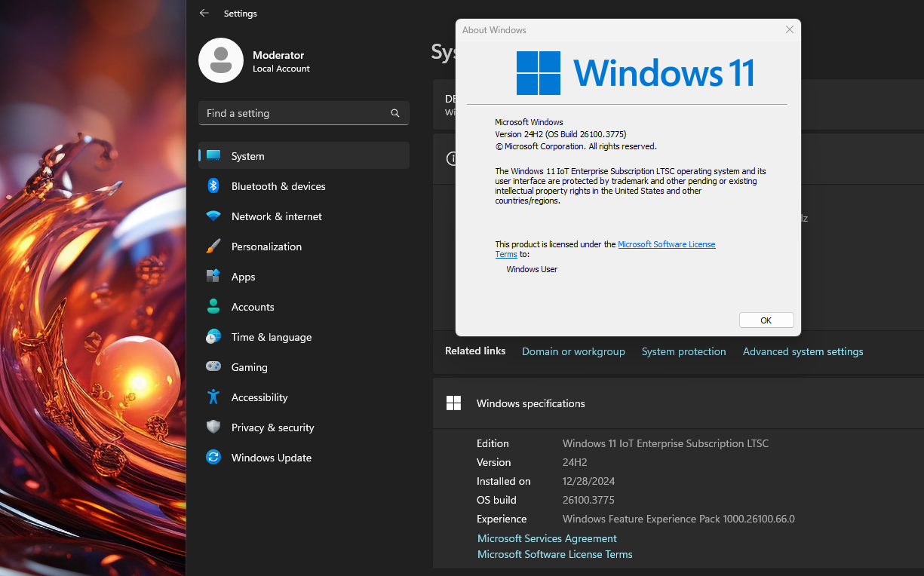Click the Apps icon in sidebar
The height and width of the screenshot is (576, 924).
(213, 277)
